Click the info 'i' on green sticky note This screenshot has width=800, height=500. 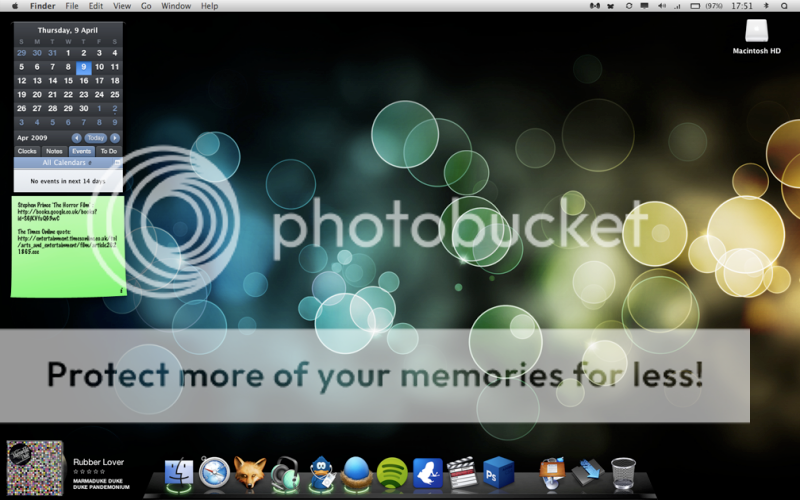point(121,290)
